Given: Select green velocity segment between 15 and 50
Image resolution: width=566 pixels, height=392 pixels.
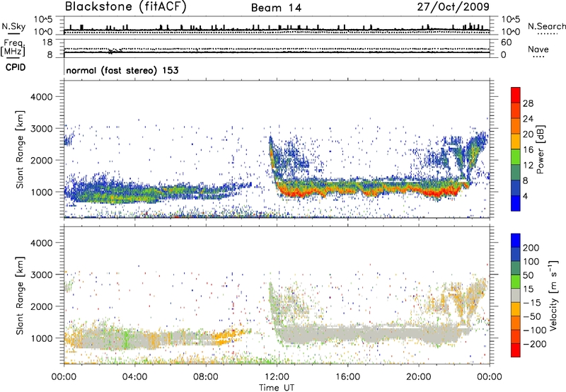Looking at the screenshot, I should point(516,282).
